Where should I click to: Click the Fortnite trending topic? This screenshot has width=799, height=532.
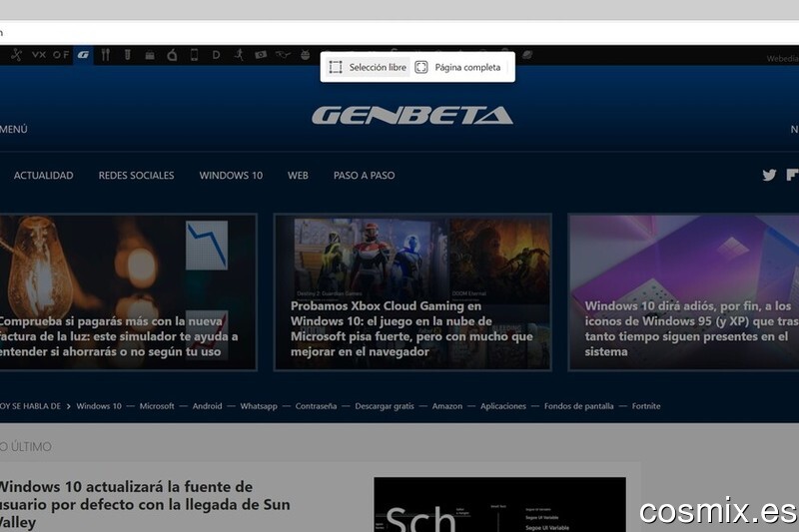coord(646,406)
